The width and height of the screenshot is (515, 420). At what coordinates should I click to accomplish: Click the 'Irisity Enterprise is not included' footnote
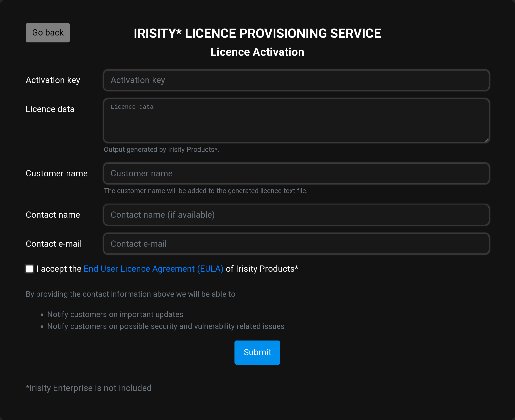coord(88,388)
